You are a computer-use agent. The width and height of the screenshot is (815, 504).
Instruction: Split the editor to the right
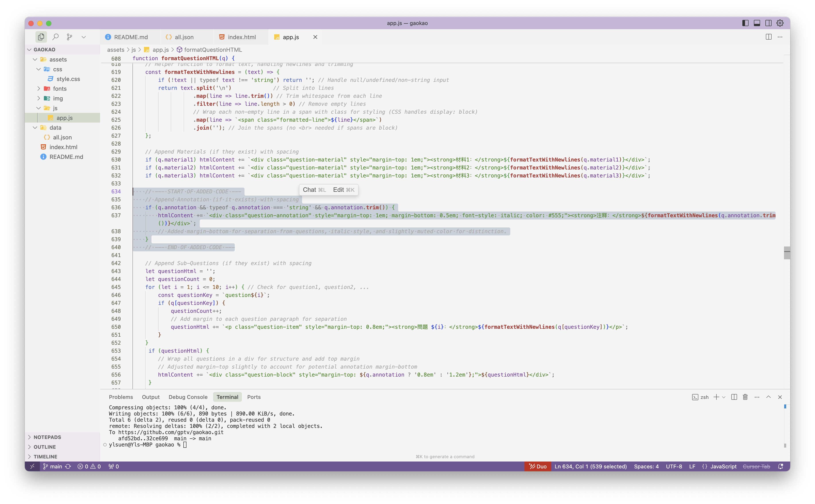(769, 37)
